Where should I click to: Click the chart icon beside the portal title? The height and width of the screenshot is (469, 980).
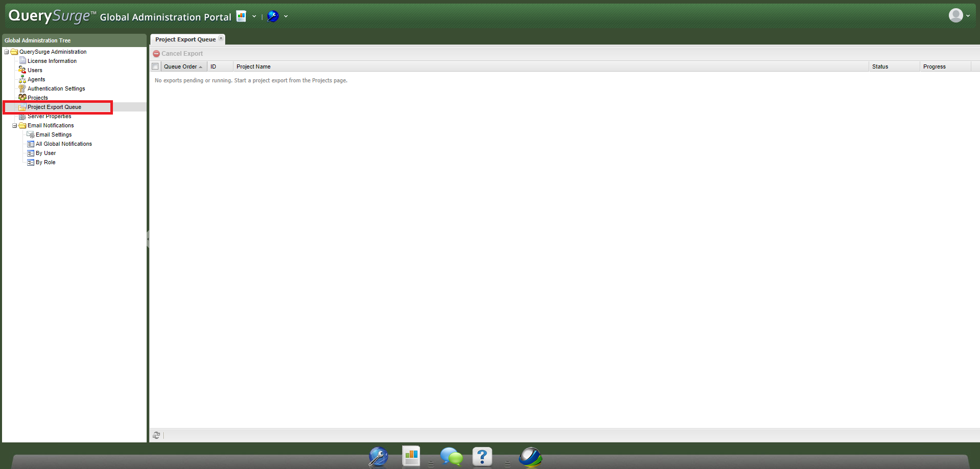[x=241, y=16]
